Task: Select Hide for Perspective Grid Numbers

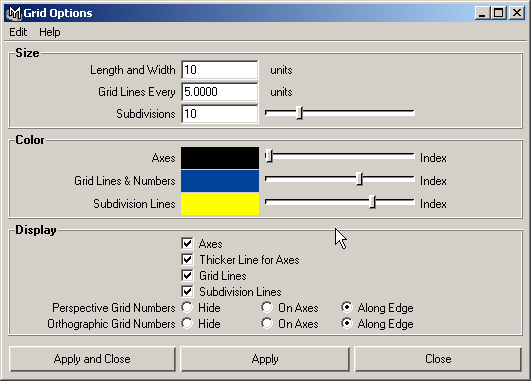Action: click(187, 308)
